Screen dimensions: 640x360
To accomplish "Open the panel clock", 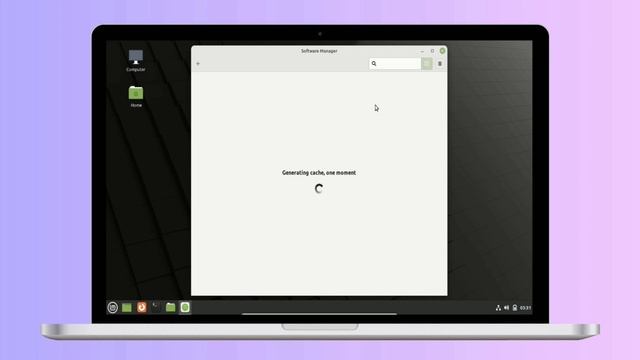I will [525, 308].
